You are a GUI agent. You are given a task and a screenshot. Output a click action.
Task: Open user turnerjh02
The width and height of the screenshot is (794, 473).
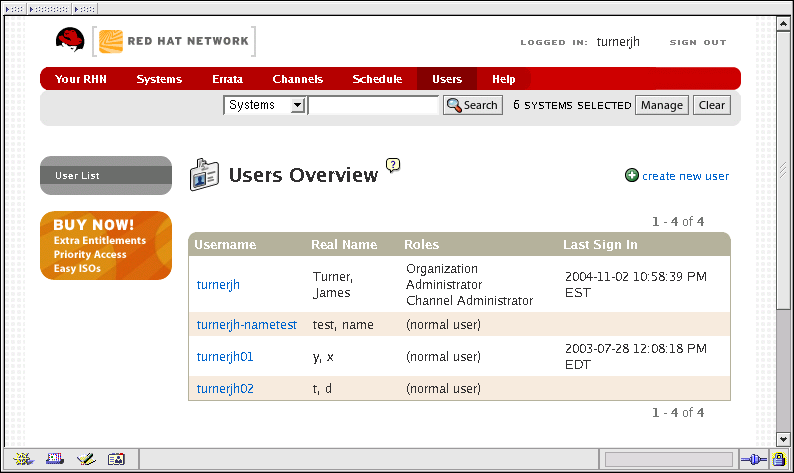[225, 388]
